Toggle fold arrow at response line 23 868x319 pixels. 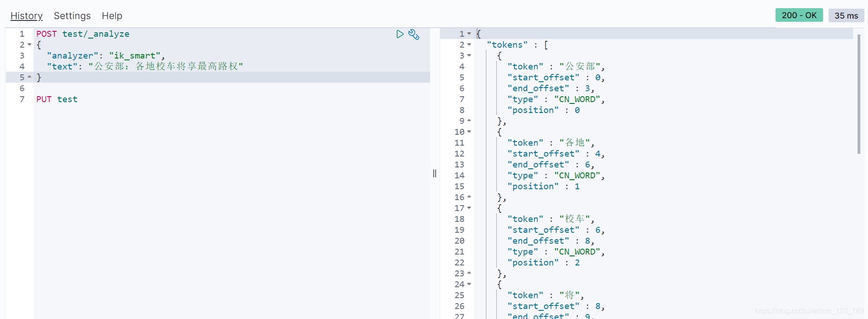coord(469,273)
